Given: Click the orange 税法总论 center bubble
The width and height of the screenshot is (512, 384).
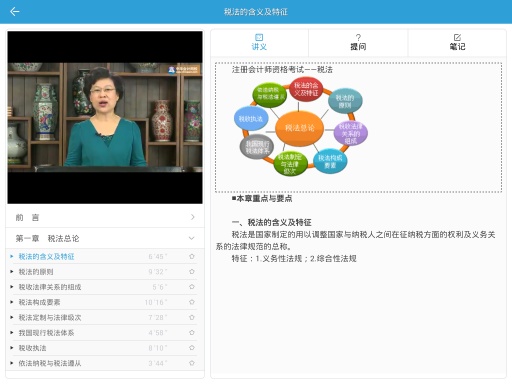Looking at the screenshot, I should point(299,128).
